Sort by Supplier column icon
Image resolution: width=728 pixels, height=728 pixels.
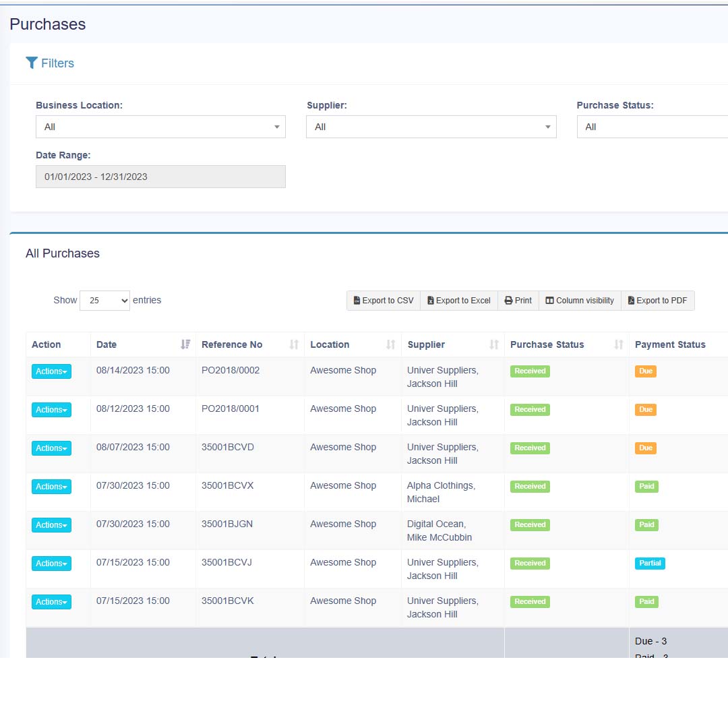(x=494, y=344)
